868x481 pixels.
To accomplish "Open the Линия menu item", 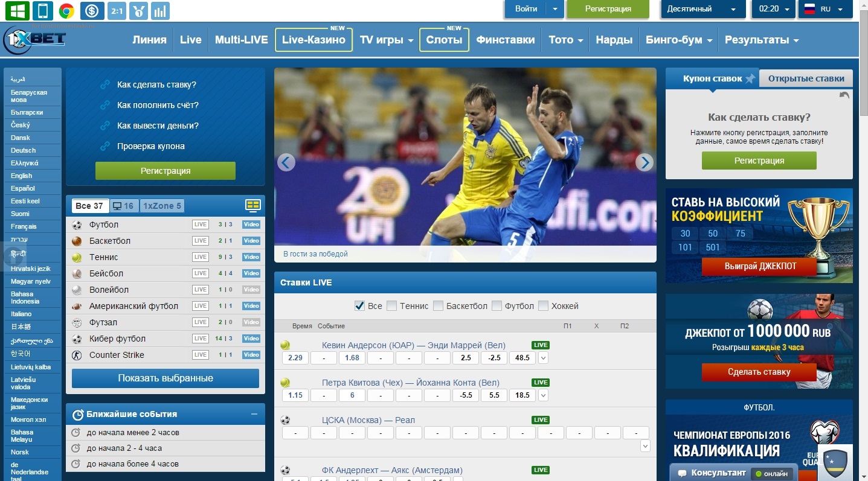I will [149, 40].
